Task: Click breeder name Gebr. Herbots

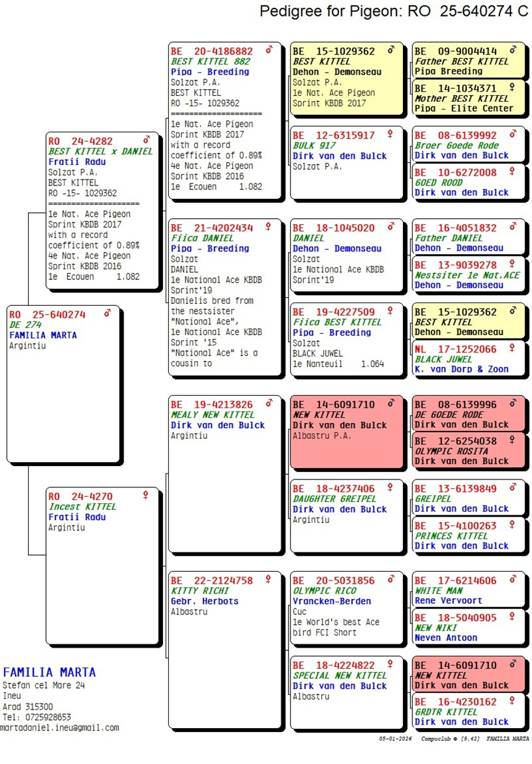Action: point(204,601)
